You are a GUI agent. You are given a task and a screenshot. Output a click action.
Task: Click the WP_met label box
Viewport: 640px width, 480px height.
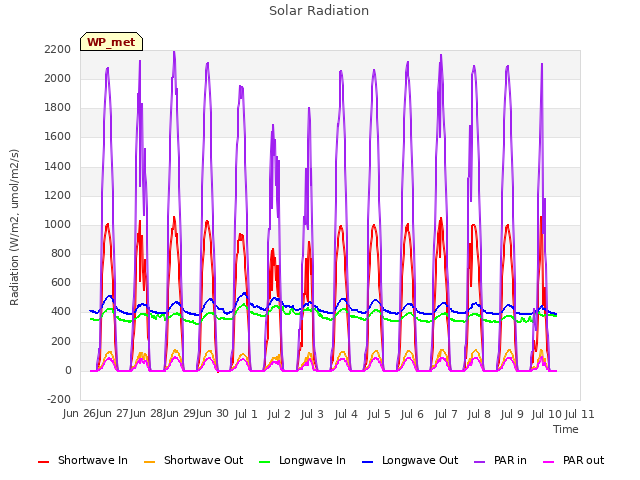pyautogui.click(x=111, y=42)
